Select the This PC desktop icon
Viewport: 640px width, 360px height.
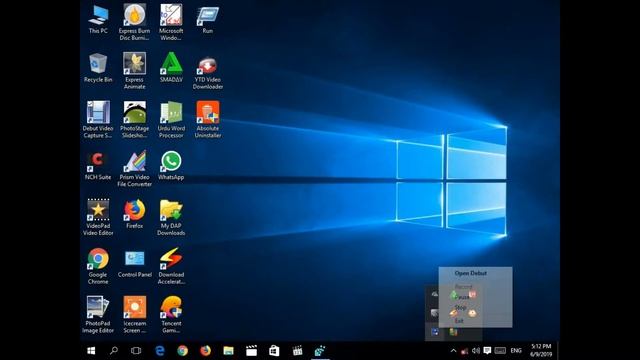(x=98, y=19)
